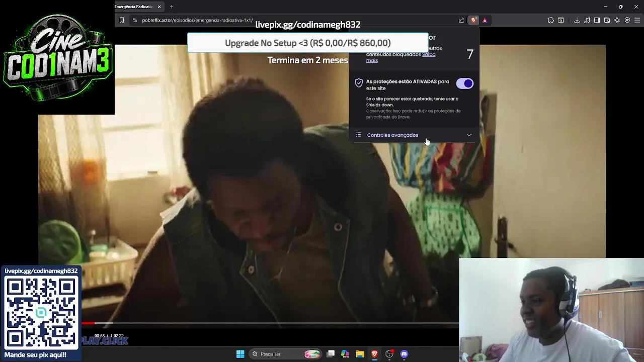Image resolution: width=644 pixels, height=362 pixels.
Task: Click the Brave VPN shield icon
Action: click(x=627, y=20)
